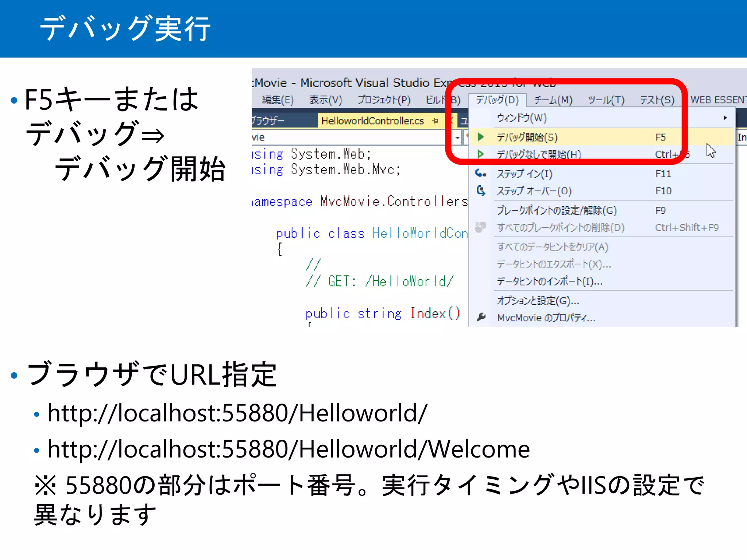
Task: Select すべてのデータヒントをクリア(A) entry
Action: pyautogui.click(x=602, y=247)
